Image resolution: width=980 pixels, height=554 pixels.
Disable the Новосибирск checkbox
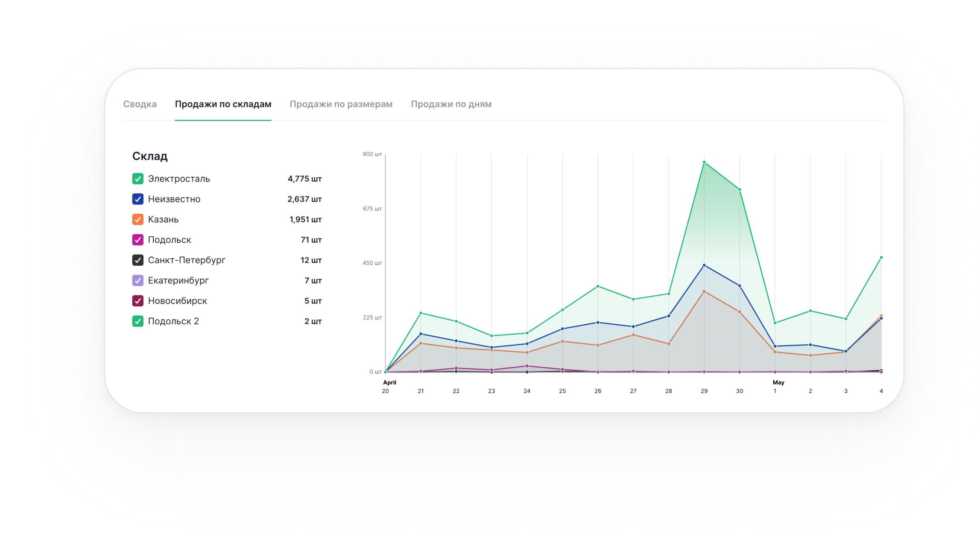pyautogui.click(x=138, y=301)
